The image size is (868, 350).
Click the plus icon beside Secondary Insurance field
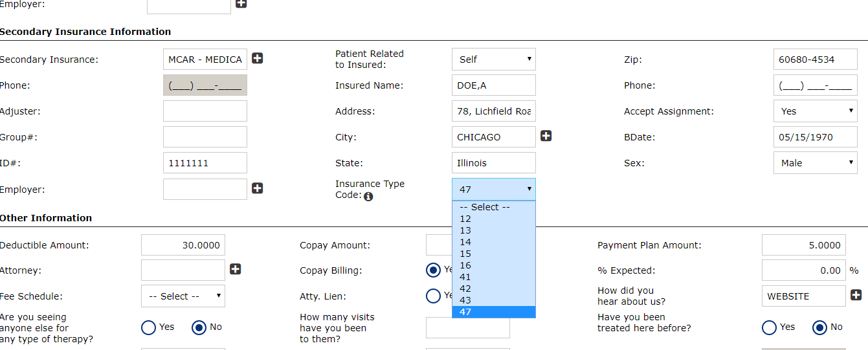tap(258, 59)
